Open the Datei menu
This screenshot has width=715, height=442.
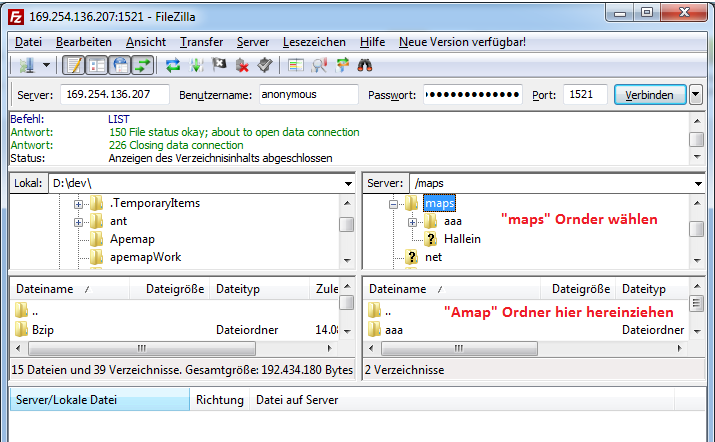28,42
